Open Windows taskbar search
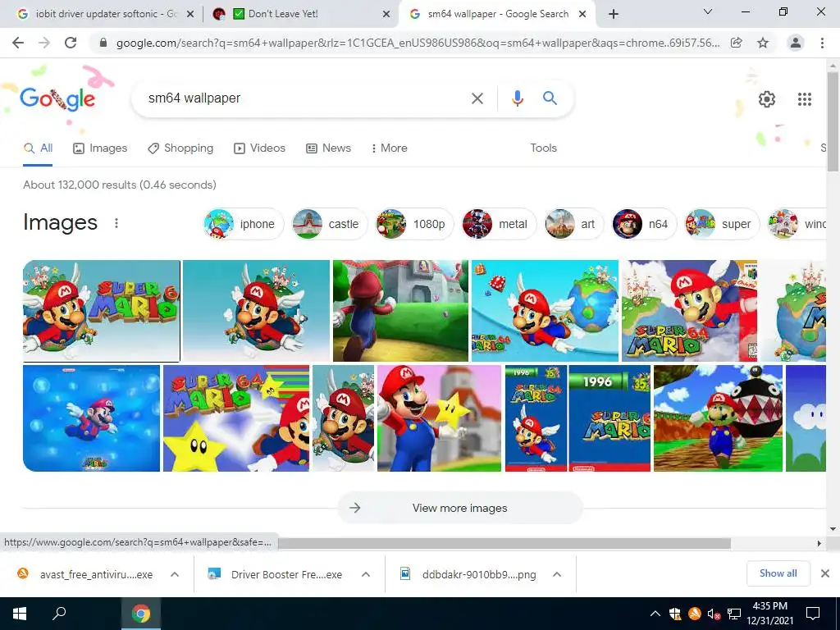Viewport: 840px width, 630px height. click(x=59, y=614)
